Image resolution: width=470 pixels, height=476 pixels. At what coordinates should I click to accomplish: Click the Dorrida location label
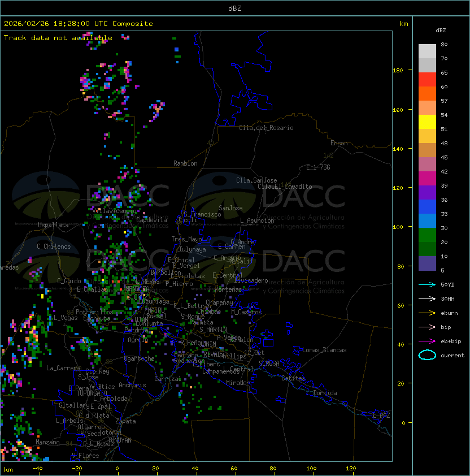325,393
